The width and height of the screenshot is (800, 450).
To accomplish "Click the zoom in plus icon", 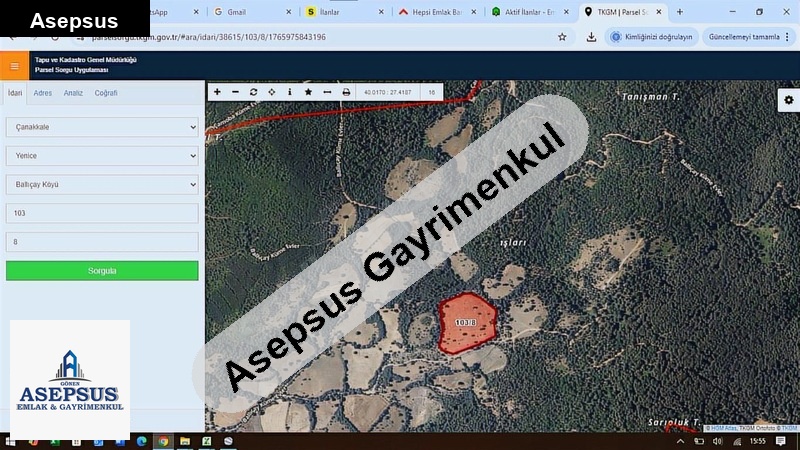I will pos(217,92).
